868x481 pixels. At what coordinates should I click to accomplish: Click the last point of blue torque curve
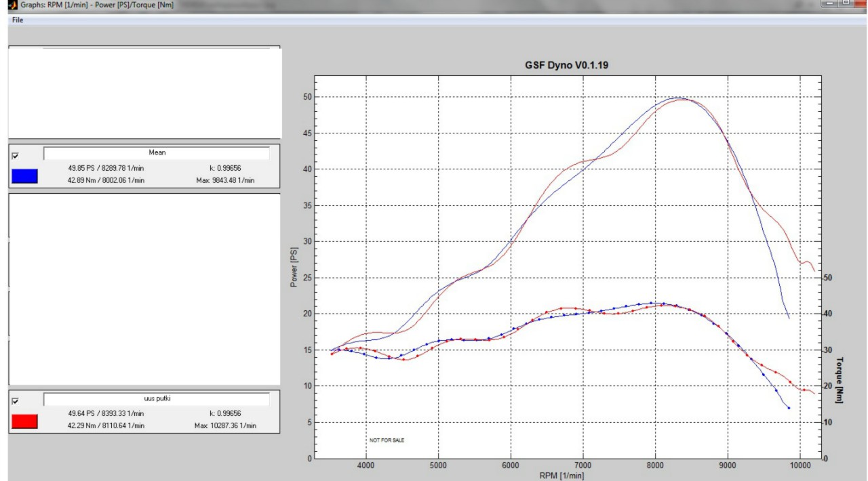coord(789,408)
